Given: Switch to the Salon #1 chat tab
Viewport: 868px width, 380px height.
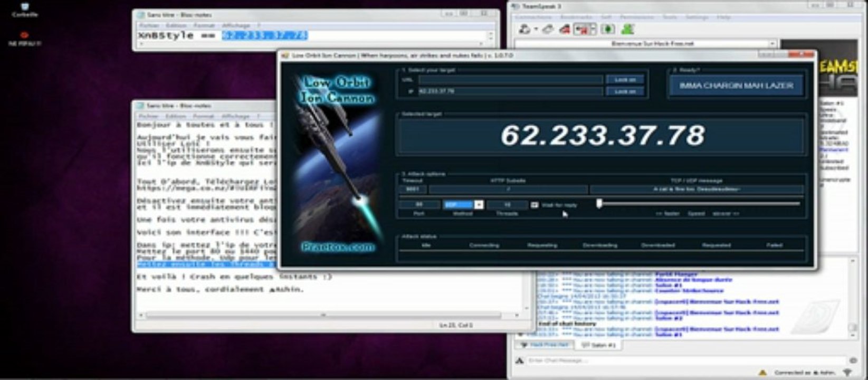Looking at the screenshot, I should (x=598, y=345).
